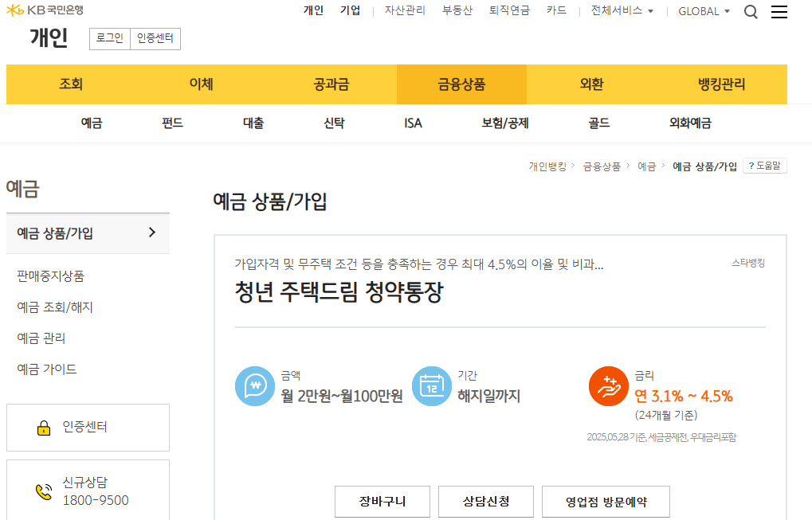Click the 예금 breadcrumb
Screen dimensions: 812x520
(647, 166)
